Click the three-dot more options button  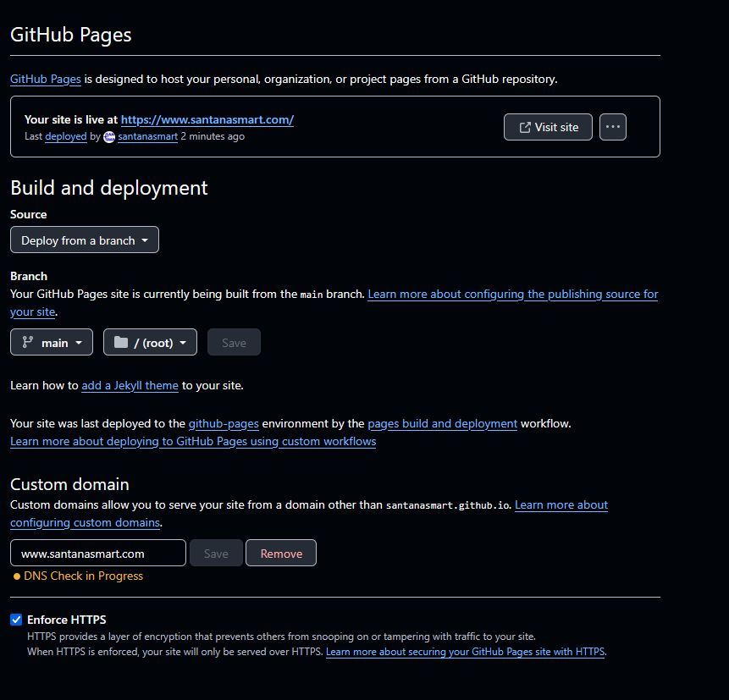613,127
